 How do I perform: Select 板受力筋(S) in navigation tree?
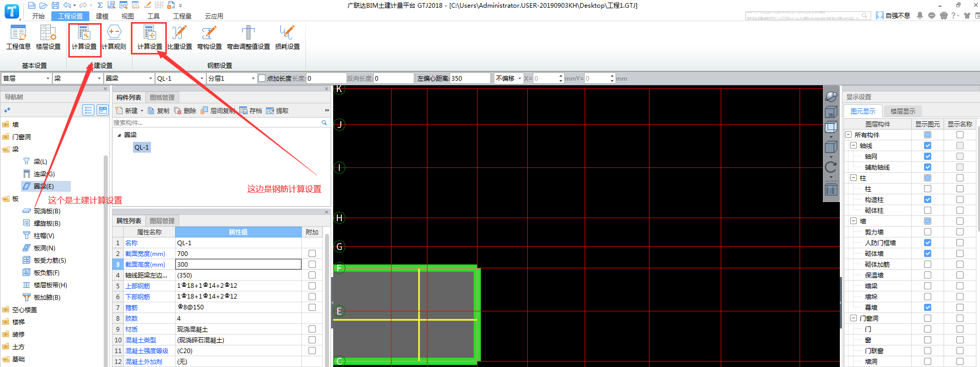[50, 260]
